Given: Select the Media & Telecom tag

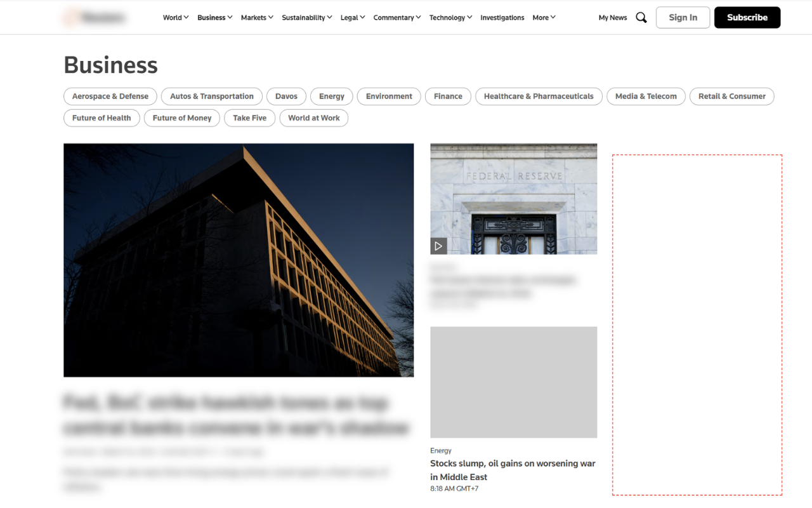Looking at the screenshot, I should pos(646,97).
